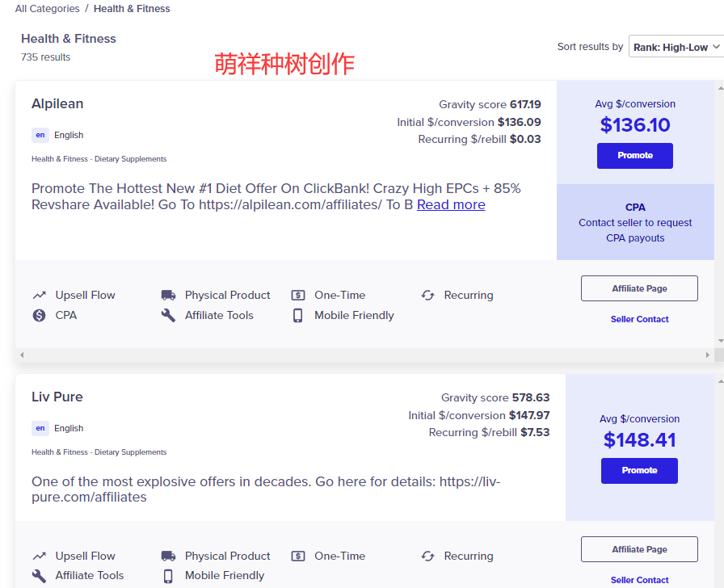Click Recurring arrows icon in Liv Pure card
The width and height of the screenshot is (724, 588).
tap(428, 556)
